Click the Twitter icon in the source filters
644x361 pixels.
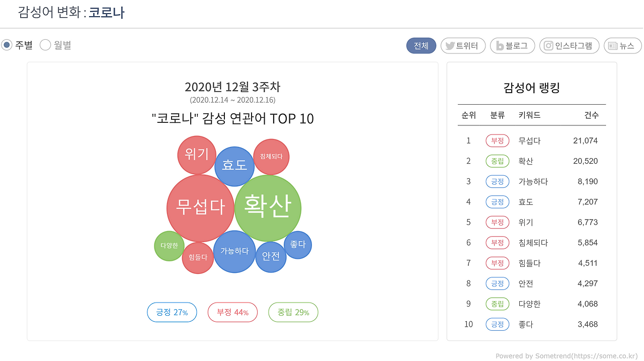click(450, 45)
